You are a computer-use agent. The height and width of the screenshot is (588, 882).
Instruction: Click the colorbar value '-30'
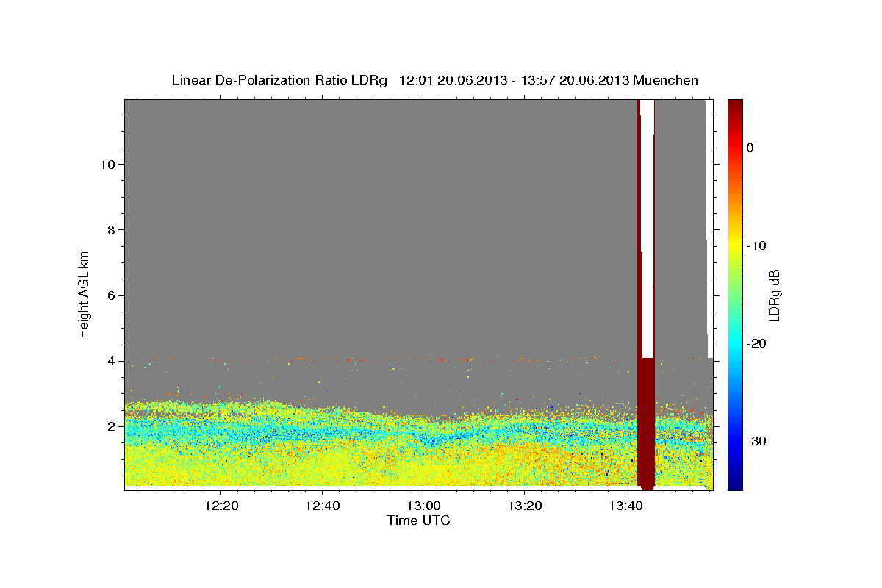pyautogui.click(x=757, y=441)
